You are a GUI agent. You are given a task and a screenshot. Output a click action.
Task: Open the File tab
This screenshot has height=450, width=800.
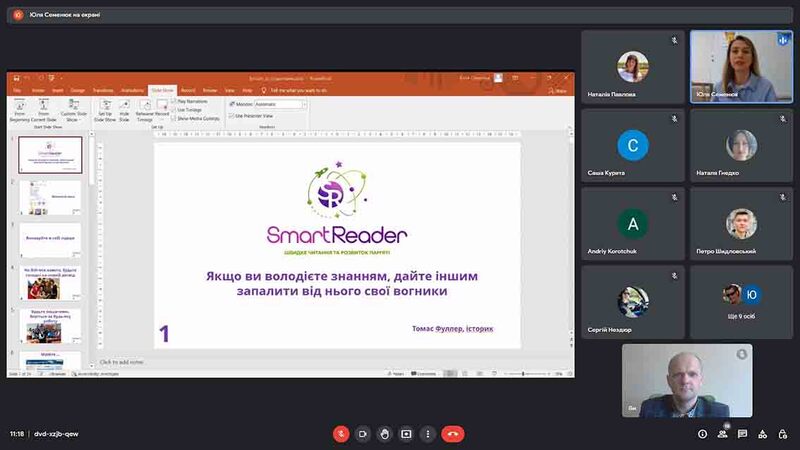tap(17, 90)
